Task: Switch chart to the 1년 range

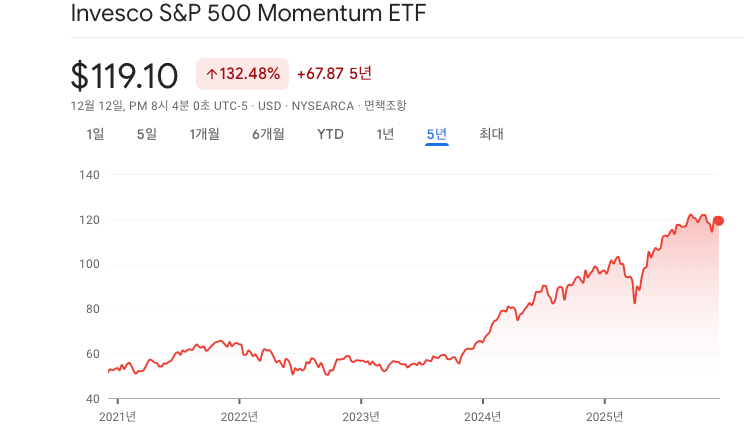Action: [385, 134]
